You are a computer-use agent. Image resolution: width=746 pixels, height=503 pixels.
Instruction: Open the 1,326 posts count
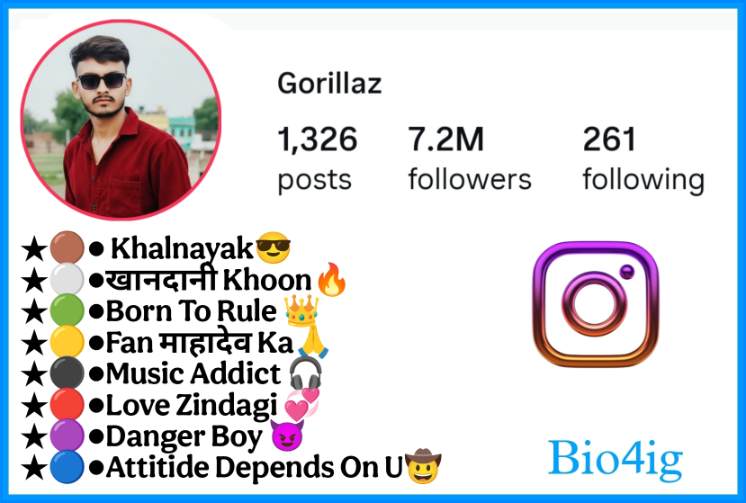[317, 159]
